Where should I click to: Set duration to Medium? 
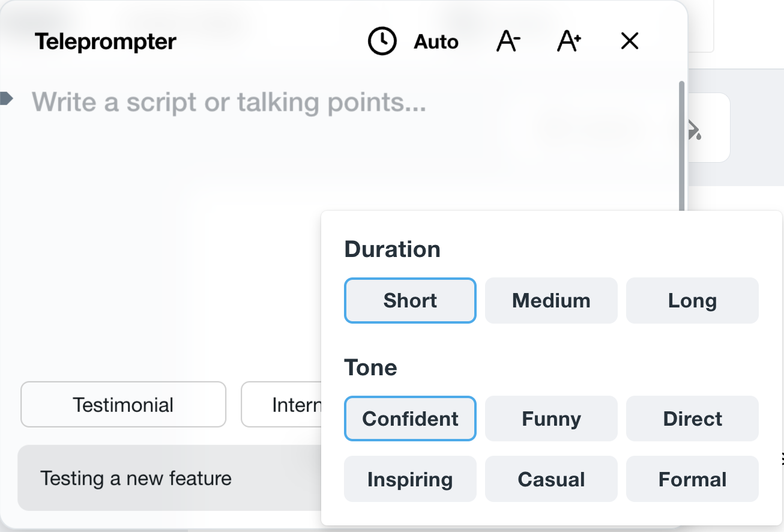pyautogui.click(x=551, y=300)
